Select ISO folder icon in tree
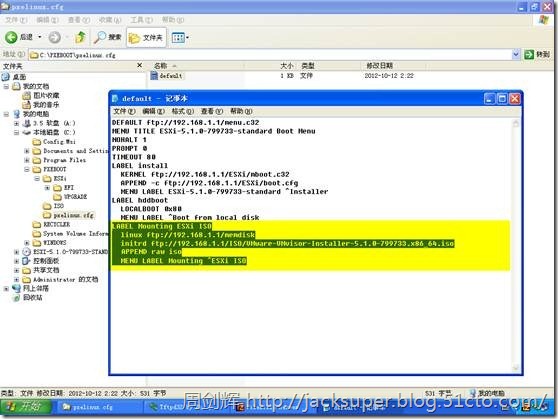 click(x=47, y=206)
